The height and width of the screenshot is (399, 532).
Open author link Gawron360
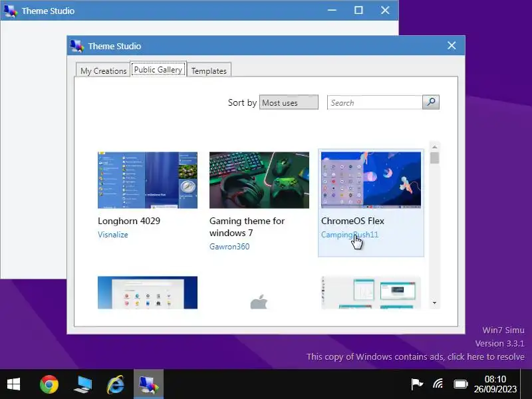click(229, 246)
